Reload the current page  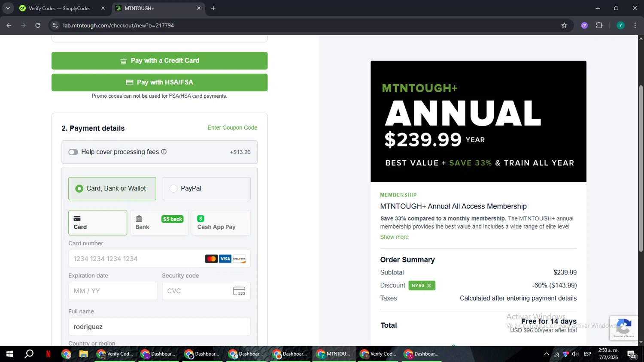point(38,25)
